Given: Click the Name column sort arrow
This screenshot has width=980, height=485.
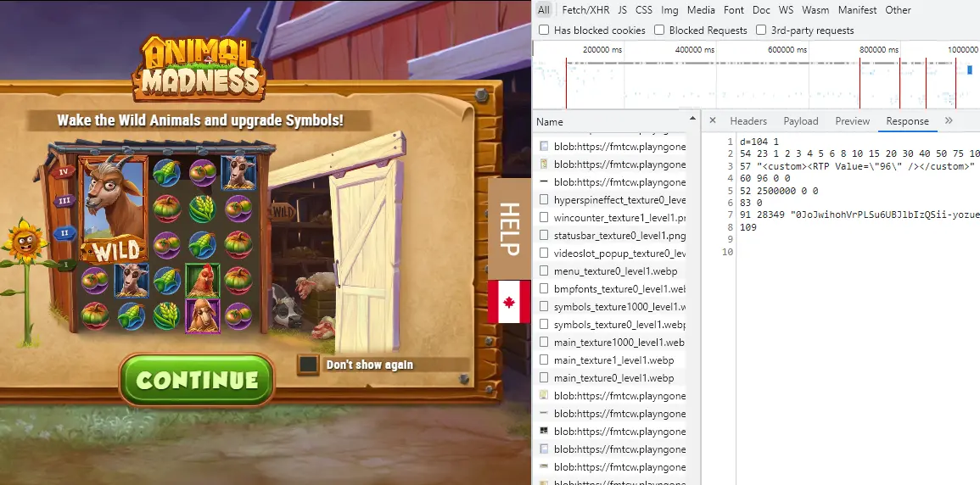Looking at the screenshot, I should 692,119.
